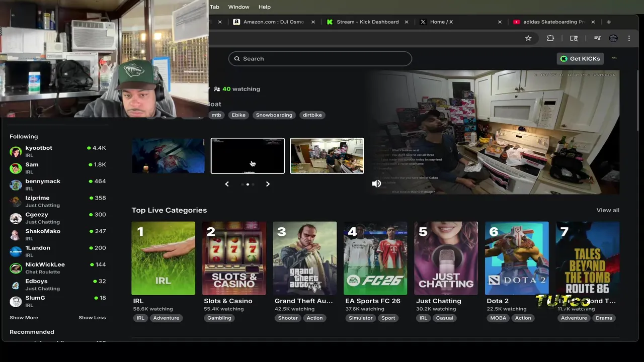Switch to Stream - Kick Dashboard tab
Screen dimensions: 644x362
pos(367,22)
